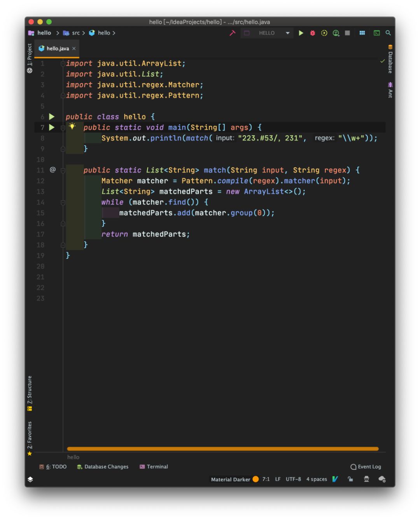This screenshot has height=520, width=420.
Task: Click the Database Changes icon in bottom bar
Action: coord(79,467)
